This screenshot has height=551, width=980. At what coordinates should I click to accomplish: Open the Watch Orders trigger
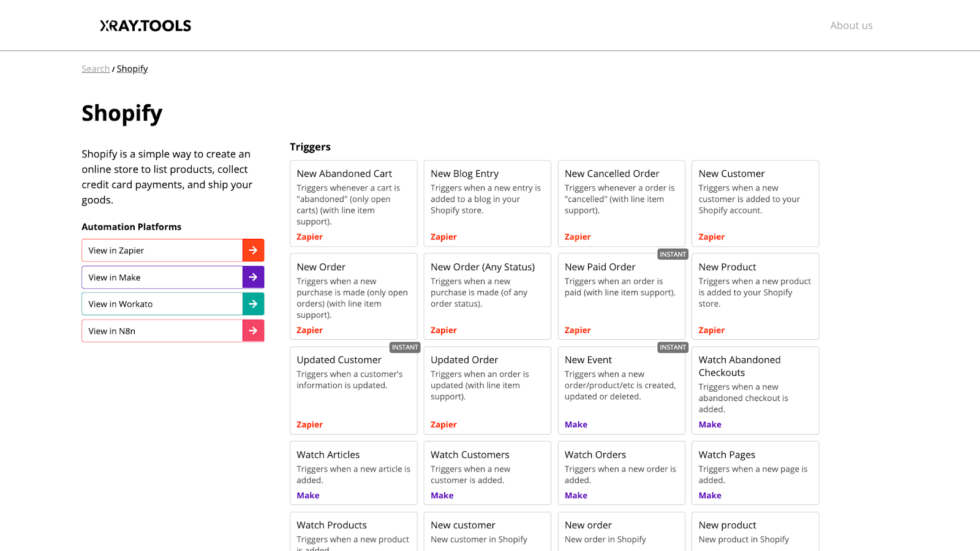click(621, 473)
